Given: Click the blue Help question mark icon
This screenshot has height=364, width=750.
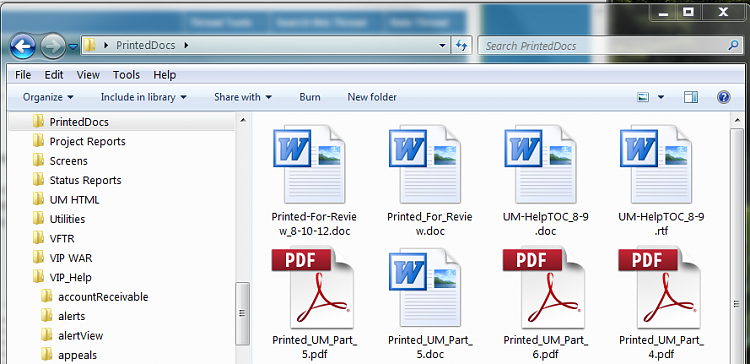Looking at the screenshot, I should coord(724,97).
